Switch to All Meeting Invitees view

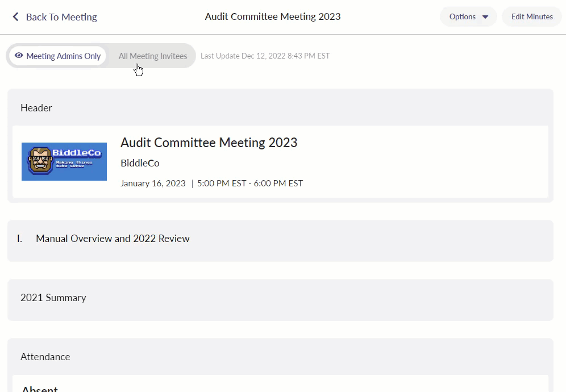pyautogui.click(x=152, y=56)
